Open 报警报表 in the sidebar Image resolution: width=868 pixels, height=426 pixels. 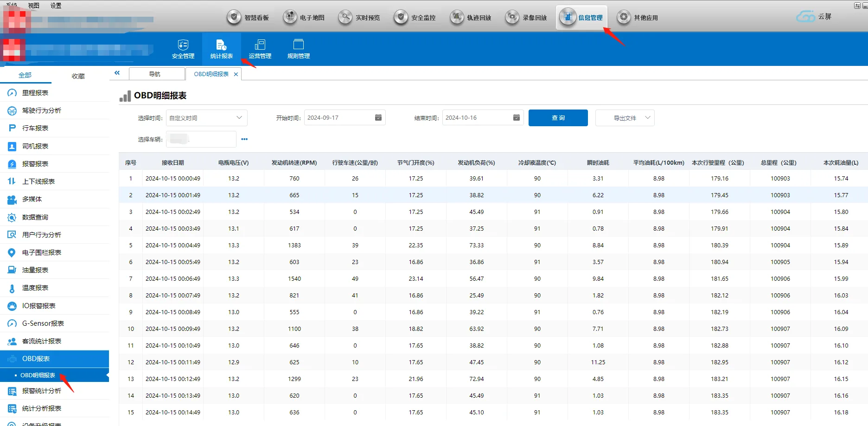click(55, 164)
